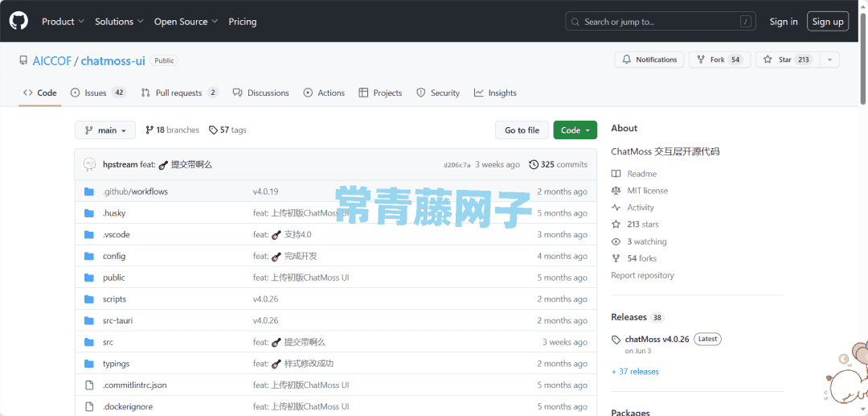Screen dimensions: 868x416
Task: Open the MIT license link
Action: 640,191
